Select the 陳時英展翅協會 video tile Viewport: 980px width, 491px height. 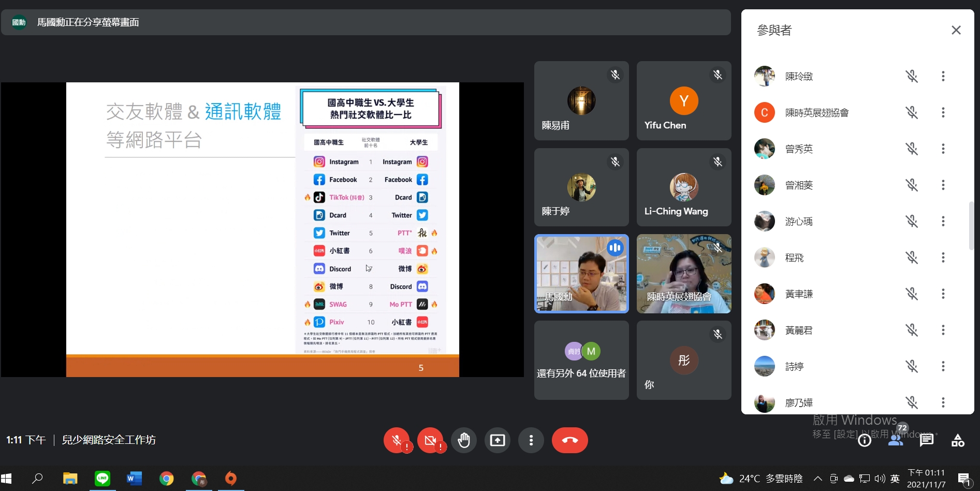click(684, 273)
